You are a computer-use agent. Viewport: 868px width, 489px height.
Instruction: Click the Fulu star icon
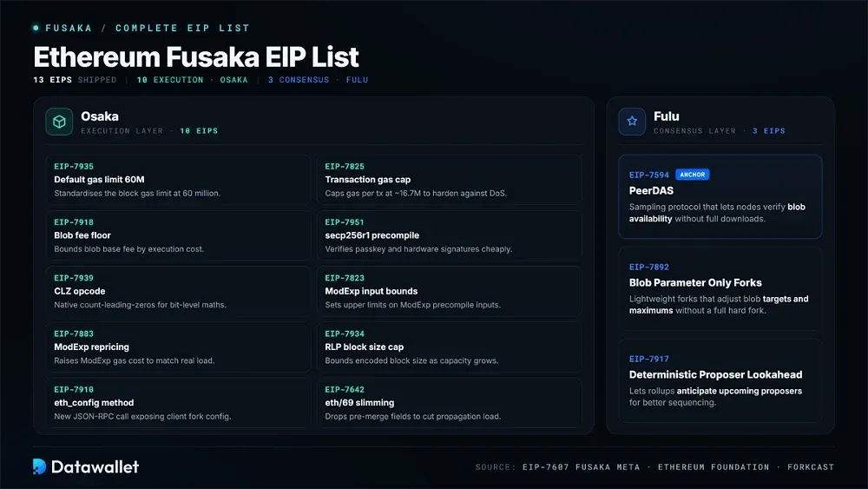632,122
